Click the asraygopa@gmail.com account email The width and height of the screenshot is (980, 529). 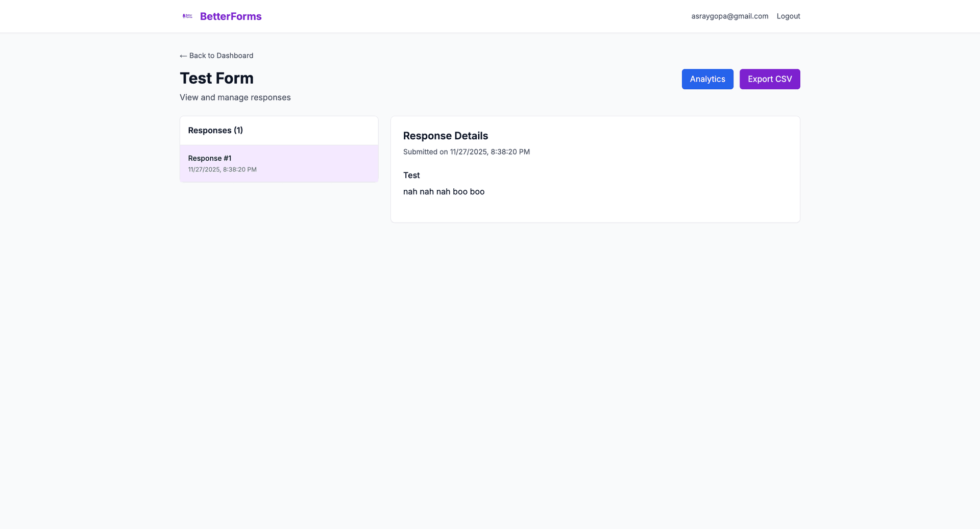[729, 16]
